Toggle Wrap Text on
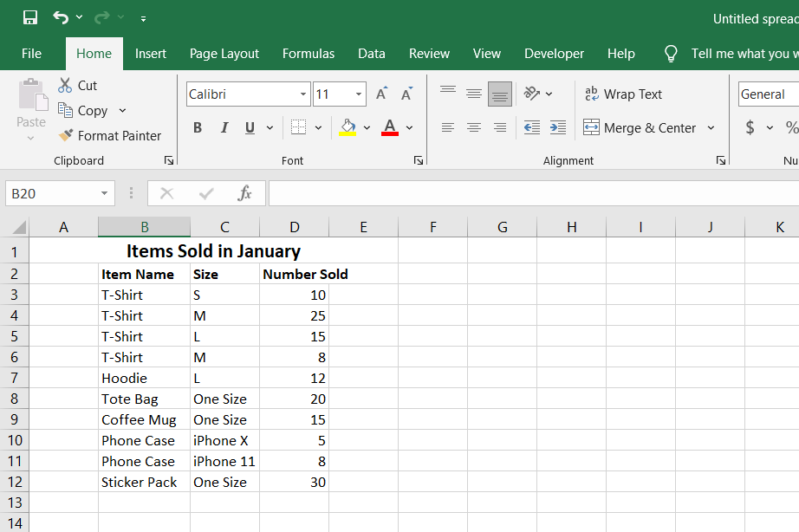The width and height of the screenshot is (799, 532). (623, 94)
